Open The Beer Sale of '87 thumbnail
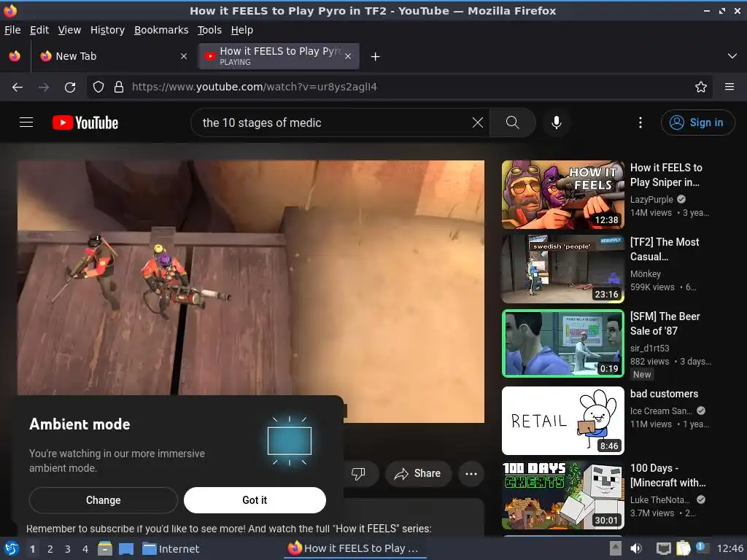The width and height of the screenshot is (747, 560). 563,343
